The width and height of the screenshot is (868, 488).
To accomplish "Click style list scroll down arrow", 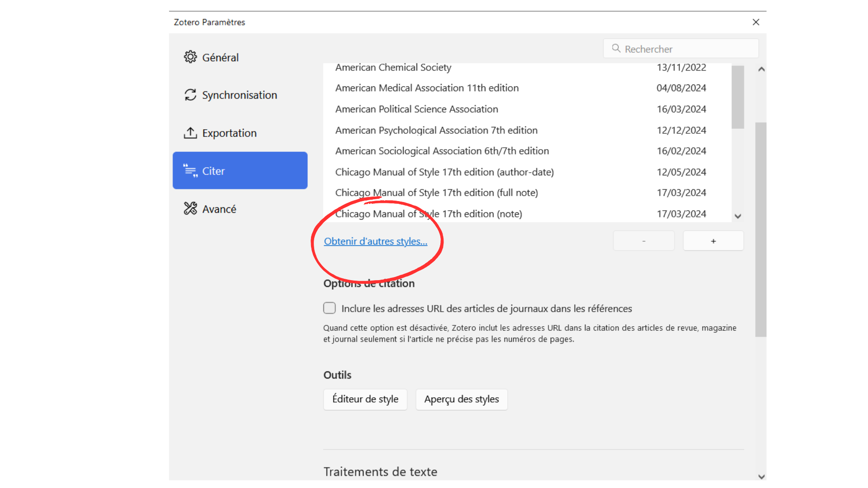I will point(738,216).
